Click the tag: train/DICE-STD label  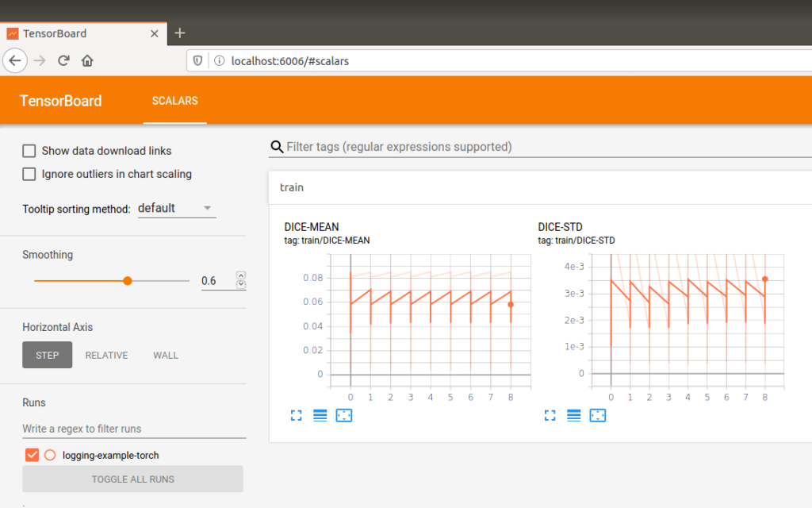(x=576, y=241)
